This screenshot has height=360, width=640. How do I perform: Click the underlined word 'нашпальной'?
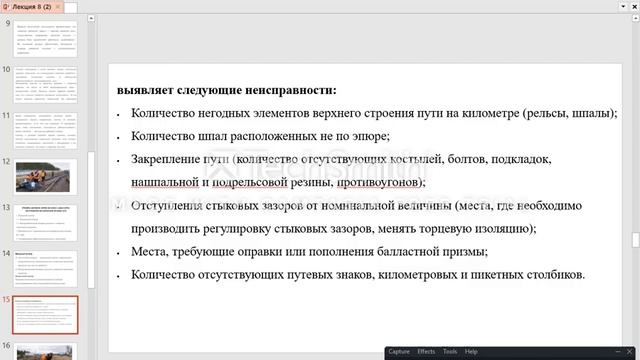click(165, 182)
